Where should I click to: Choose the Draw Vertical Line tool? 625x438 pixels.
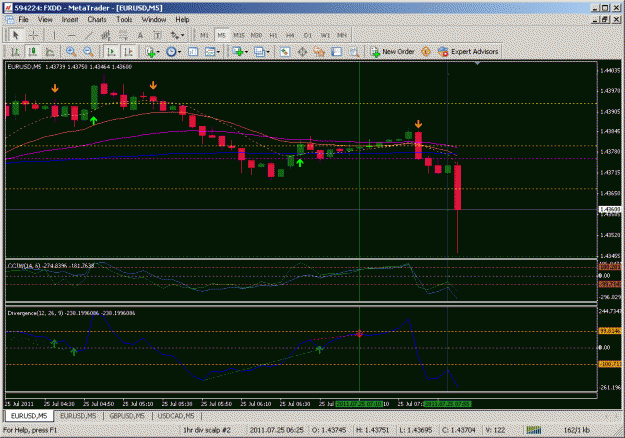[54, 35]
